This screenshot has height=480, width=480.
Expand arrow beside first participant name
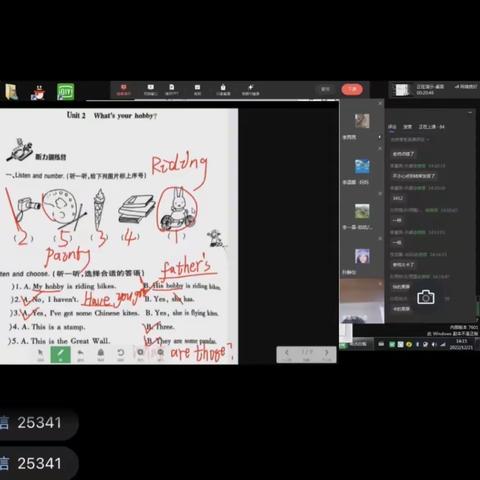tap(380, 137)
